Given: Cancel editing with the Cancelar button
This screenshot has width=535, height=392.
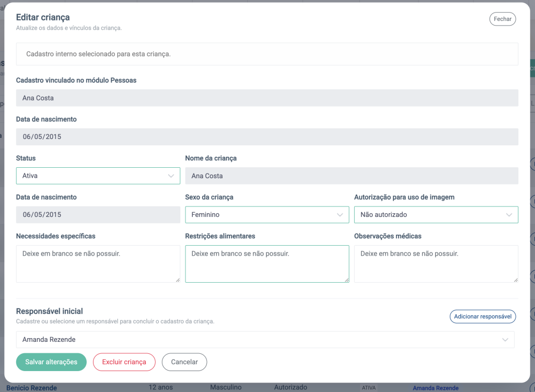Looking at the screenshot, I should [184, 362].
